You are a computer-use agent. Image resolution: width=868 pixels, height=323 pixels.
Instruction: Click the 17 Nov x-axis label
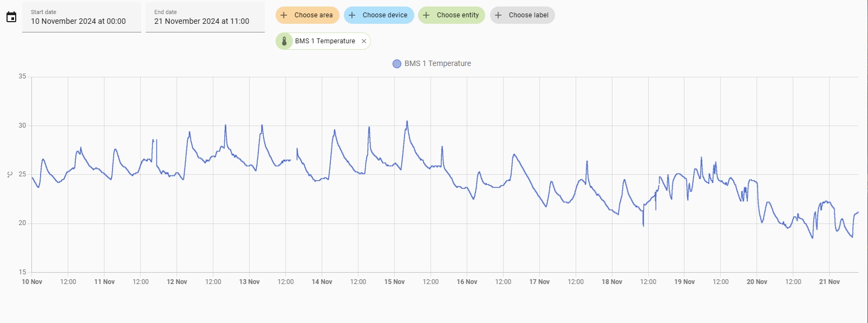click(539, 282)
